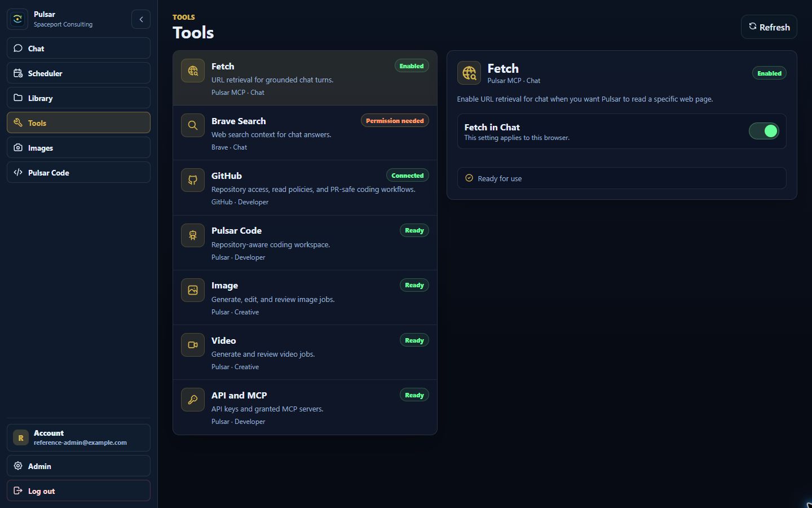Viewport: 812px width, 508px height.
Task: Click the Account avatar letter R
Action: 21,437
